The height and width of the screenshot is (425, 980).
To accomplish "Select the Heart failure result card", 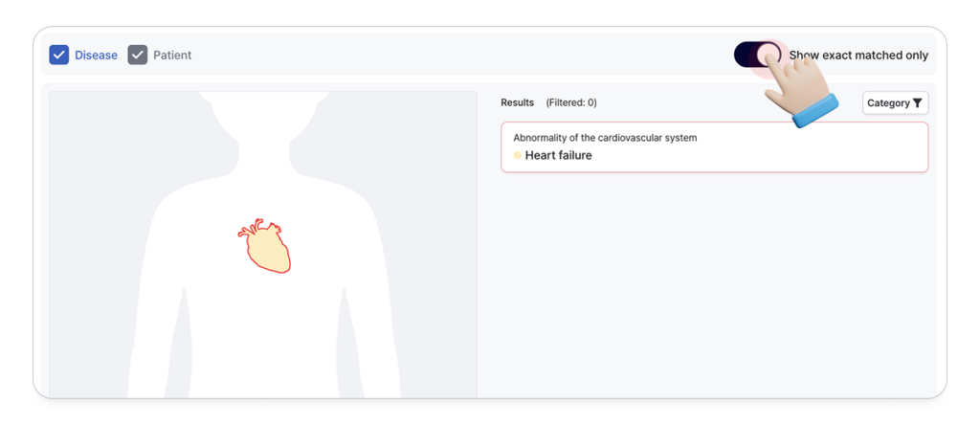I will [x=714, y=147].
